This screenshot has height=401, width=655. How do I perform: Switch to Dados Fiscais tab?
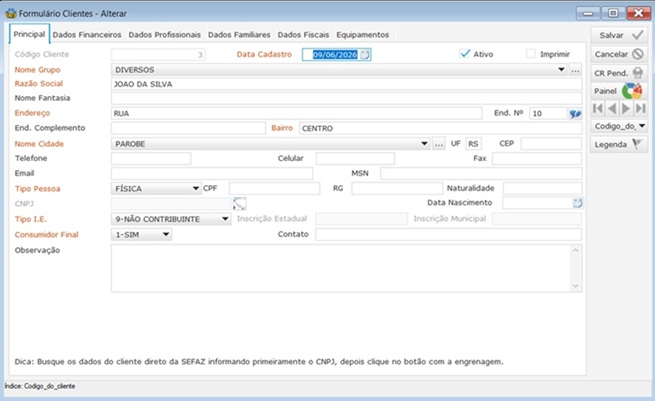pos(303,35)
